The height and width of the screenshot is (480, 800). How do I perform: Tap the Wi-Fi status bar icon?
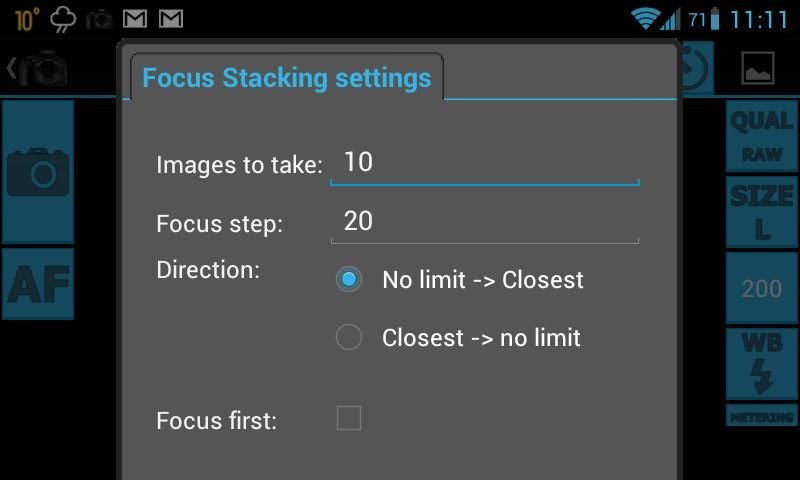coord(645,19)
